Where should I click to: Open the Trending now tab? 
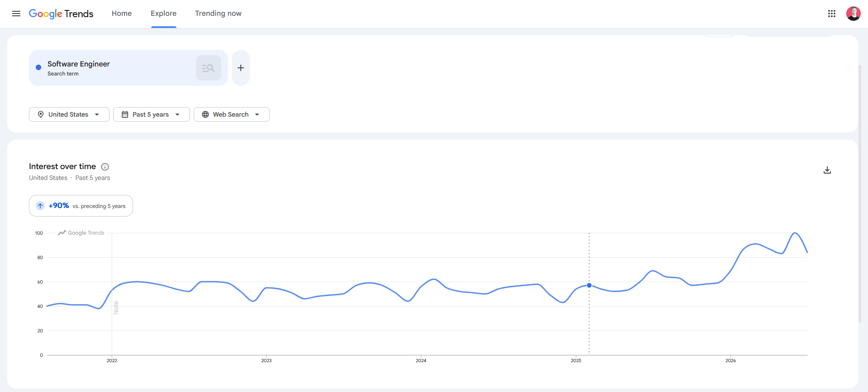pos(218,14)
